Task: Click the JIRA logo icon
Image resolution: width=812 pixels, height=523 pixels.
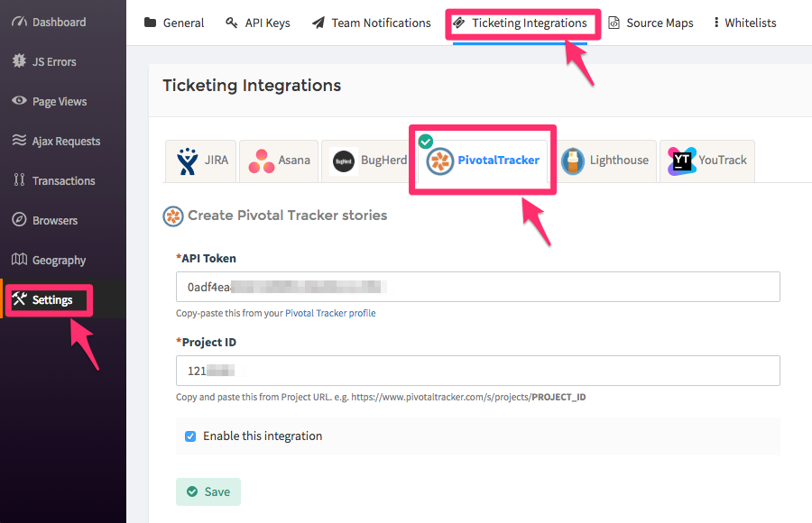Action: [x=188, y=161]
